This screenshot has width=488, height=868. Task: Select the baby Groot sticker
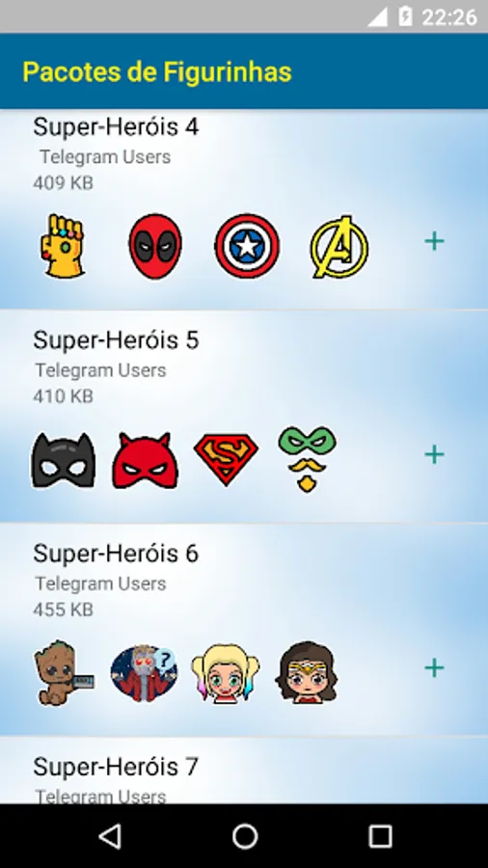pyautogui.click(x=64, y=672)
